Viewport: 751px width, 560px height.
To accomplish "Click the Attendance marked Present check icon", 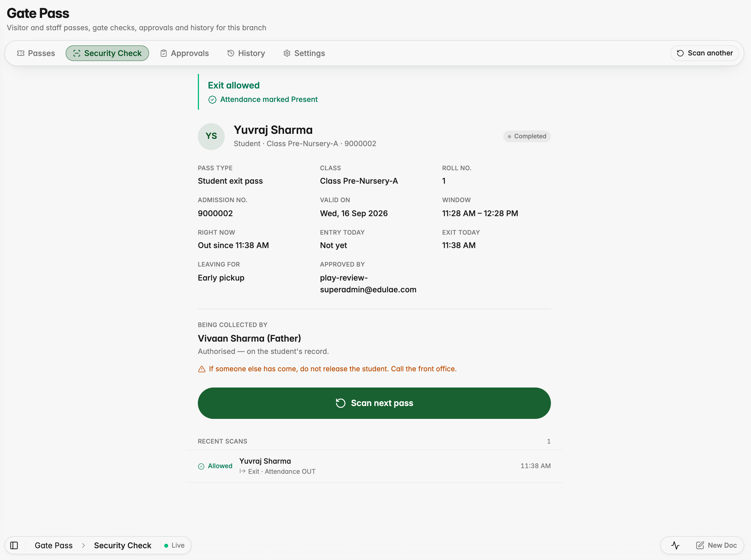I will (x=212, y=99).
